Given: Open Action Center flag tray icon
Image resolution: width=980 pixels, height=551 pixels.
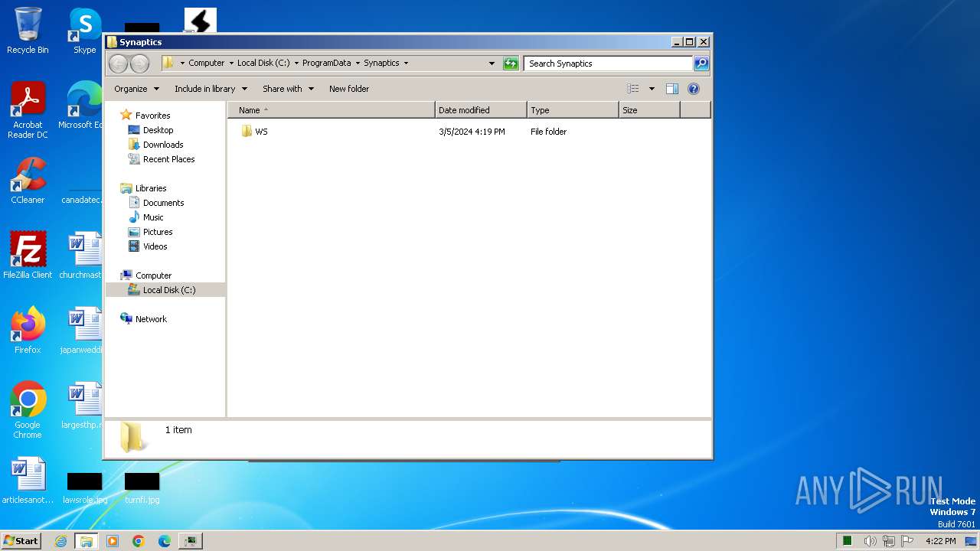Looking at the screenshot, I should click(908, 541).
